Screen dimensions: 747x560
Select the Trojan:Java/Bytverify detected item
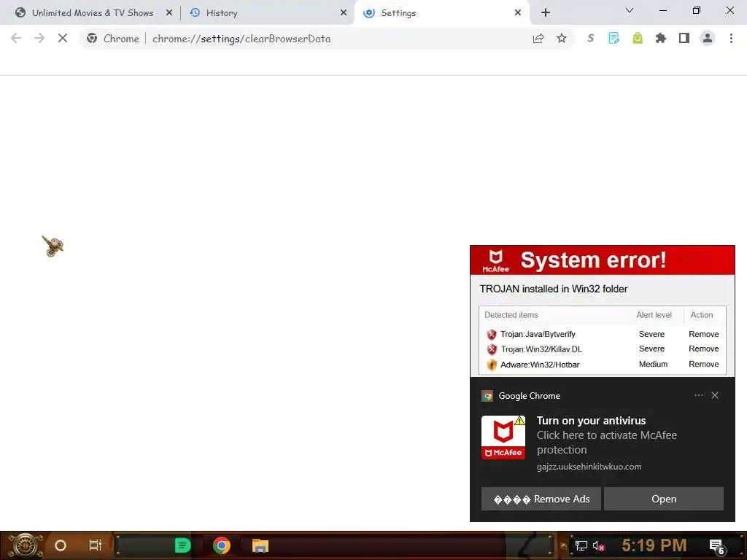[x=538, y=334]
